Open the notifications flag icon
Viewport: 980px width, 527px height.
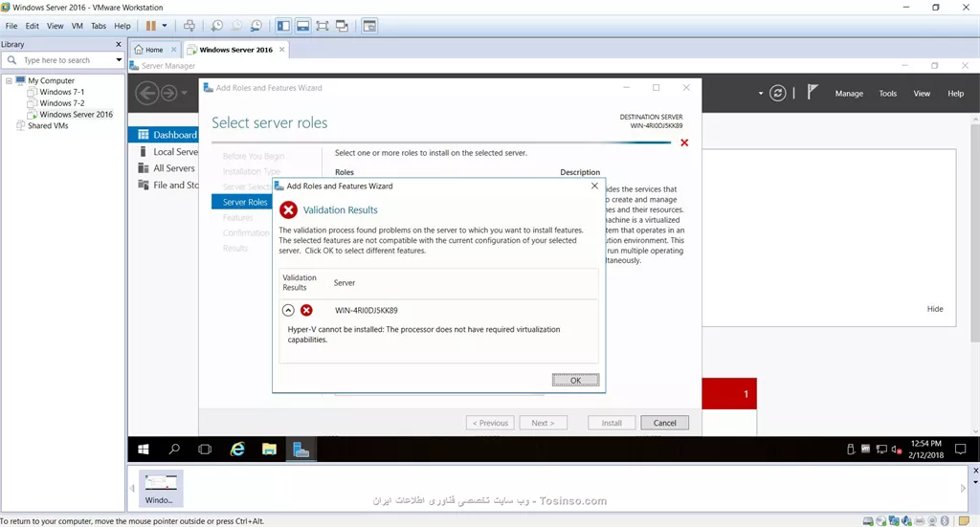pos(812,93)
